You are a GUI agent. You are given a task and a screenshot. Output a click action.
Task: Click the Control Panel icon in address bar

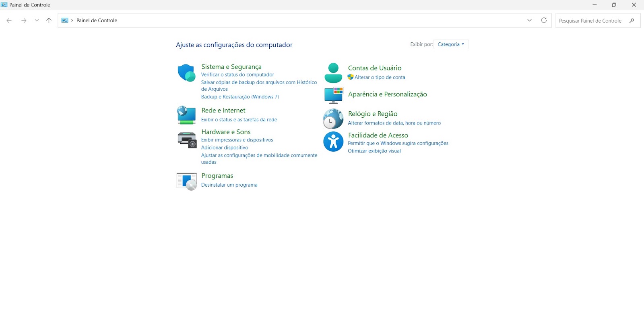65,20
